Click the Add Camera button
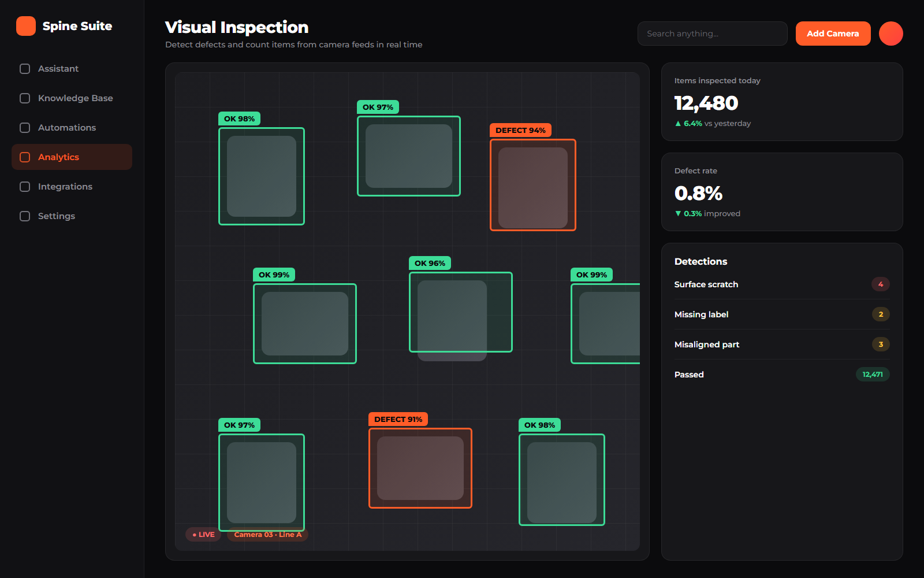The width and height of the screenshot is (924, 578). click(x=833, y=34)
